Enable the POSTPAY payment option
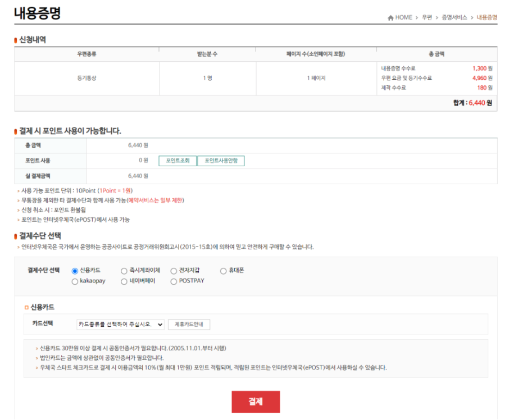 (x=173, y=281)
